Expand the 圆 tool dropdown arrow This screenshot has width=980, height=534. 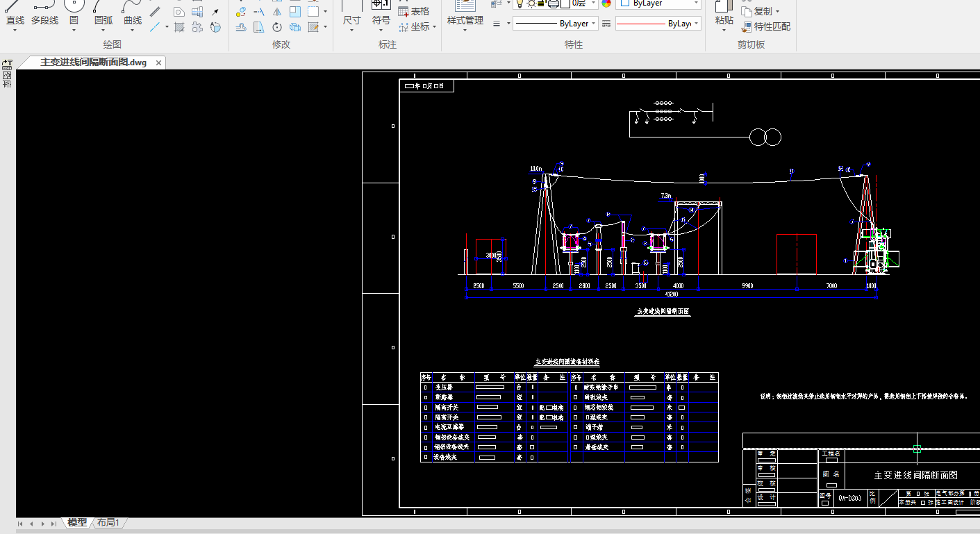74,31
